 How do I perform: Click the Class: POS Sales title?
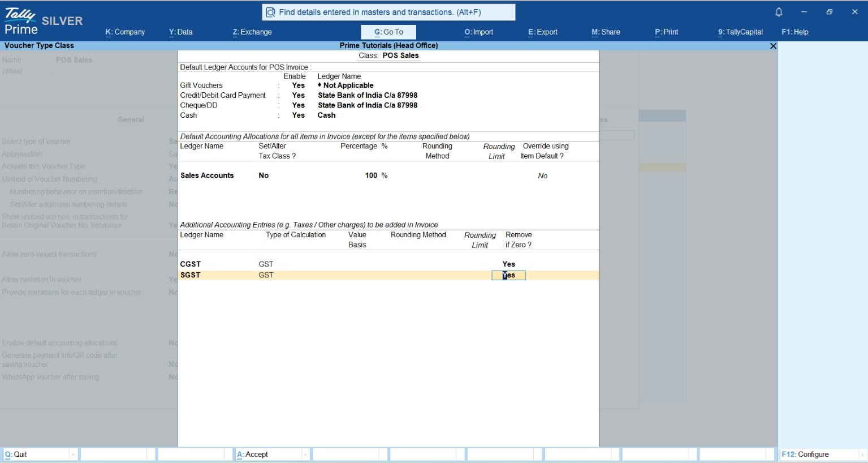[x=388, y=55]
